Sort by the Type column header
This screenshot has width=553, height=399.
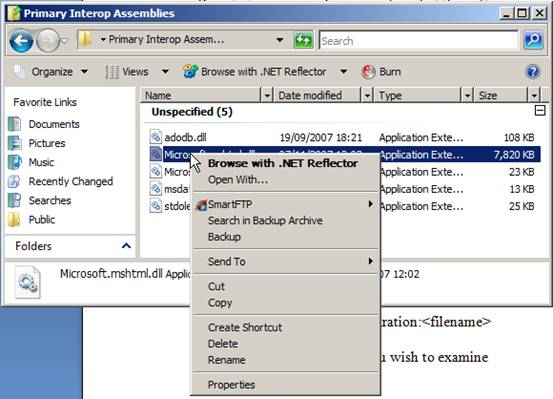[418, 95]
